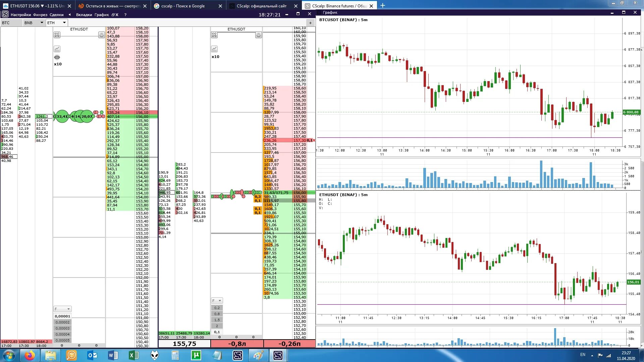This screenshot has height=362, width=644.
Task: Open gear settings in left ETHUSDT panel
Action: point(102,35)
